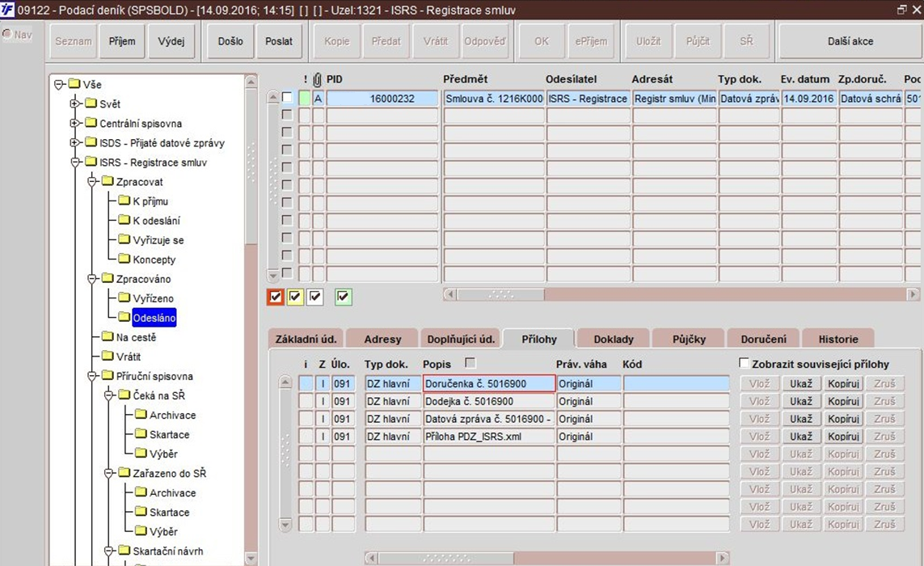Open the Doručení tab
This screenshot has width=924, height=566.
764,339
